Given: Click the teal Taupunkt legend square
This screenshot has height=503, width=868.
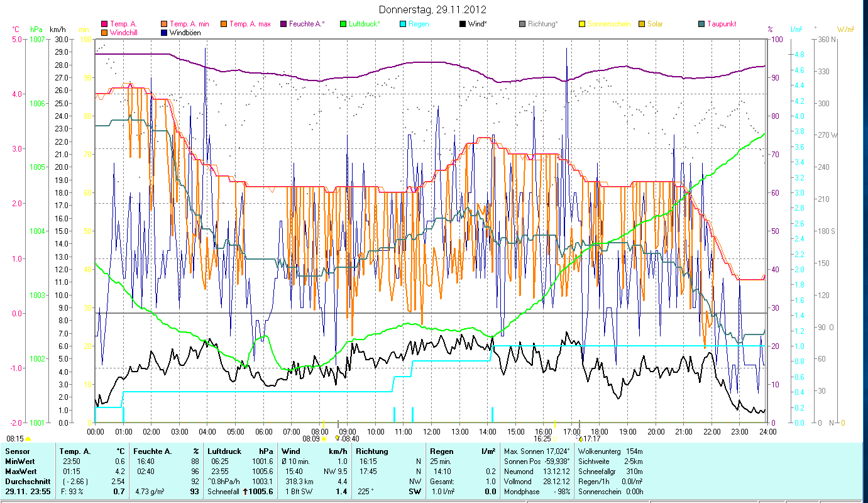Looking at the screenshot, I should [701, 25].
